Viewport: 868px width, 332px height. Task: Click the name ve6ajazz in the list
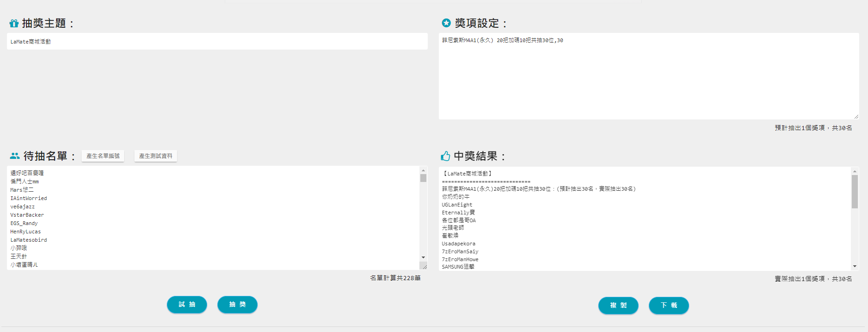pyautogui.click(x=22, y=207)
